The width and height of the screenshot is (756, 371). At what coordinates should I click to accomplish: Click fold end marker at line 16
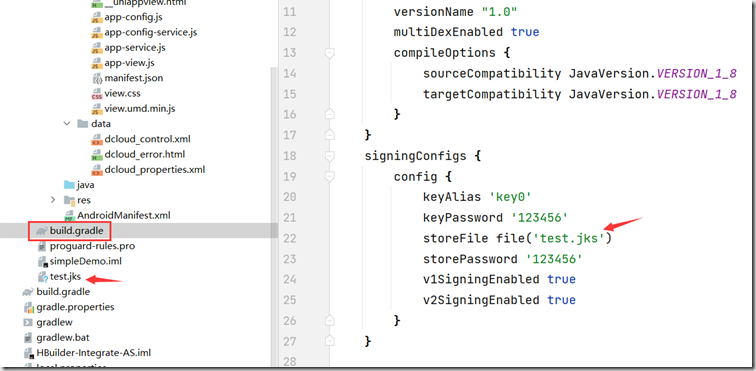330,114
